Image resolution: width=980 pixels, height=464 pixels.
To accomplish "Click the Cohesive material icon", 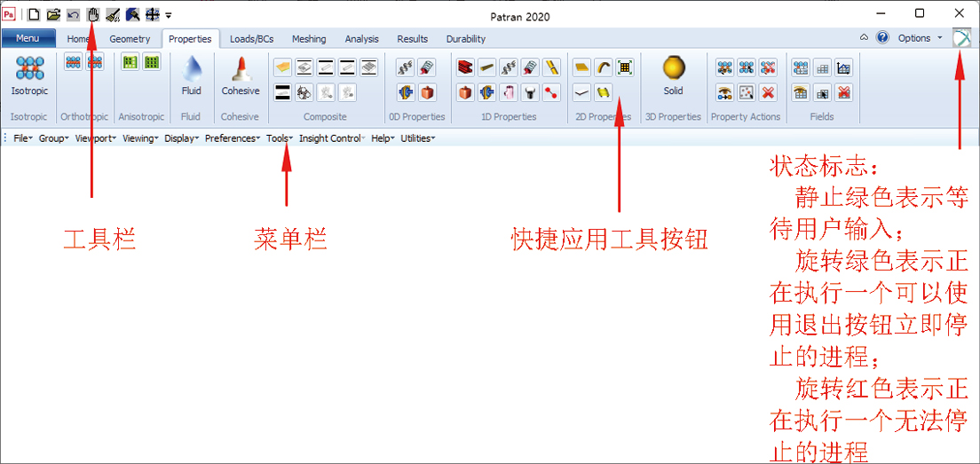I will pos(241,69).
